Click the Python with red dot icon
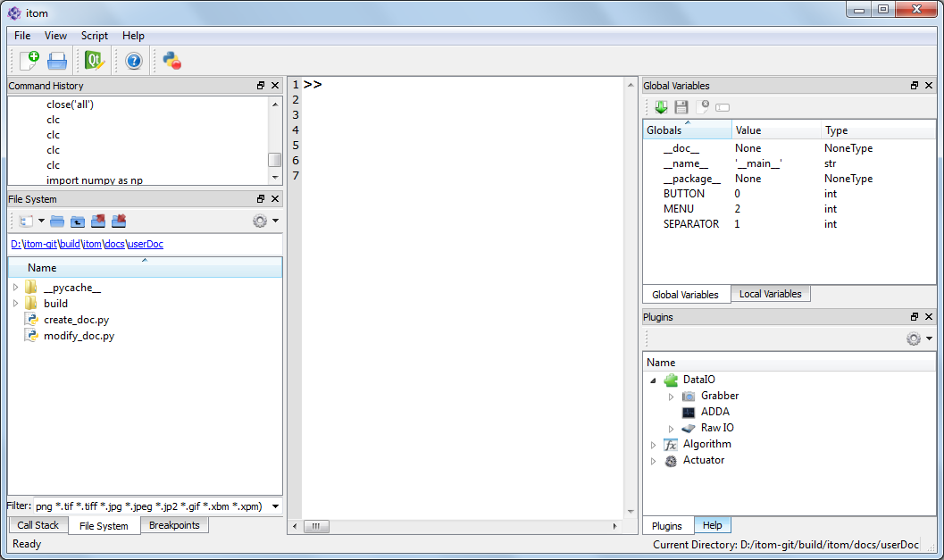944x560 pixels. coord(171,61)
